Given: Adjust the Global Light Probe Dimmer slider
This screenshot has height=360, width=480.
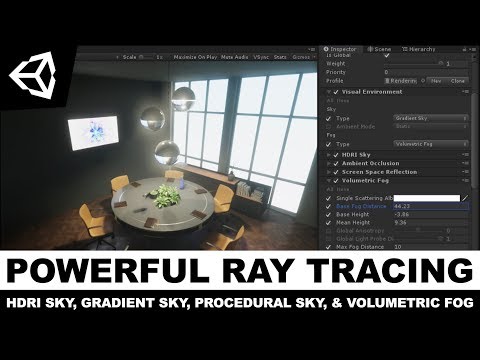Looking at the screenshot, I should [x=418, y=239].
